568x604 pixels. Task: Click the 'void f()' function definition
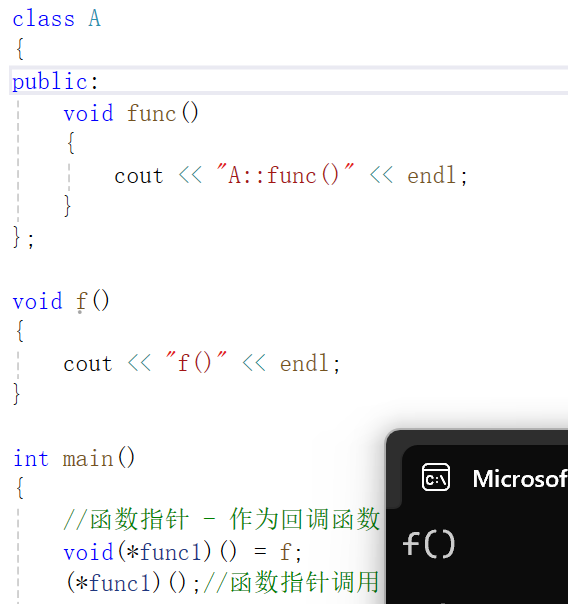[61, 301]
